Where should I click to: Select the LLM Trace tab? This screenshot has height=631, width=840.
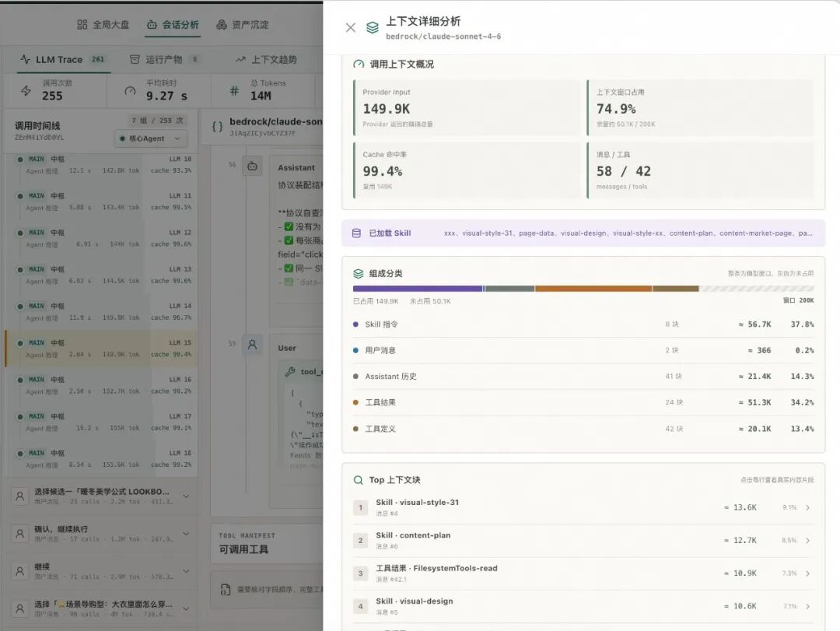[63, 59]
